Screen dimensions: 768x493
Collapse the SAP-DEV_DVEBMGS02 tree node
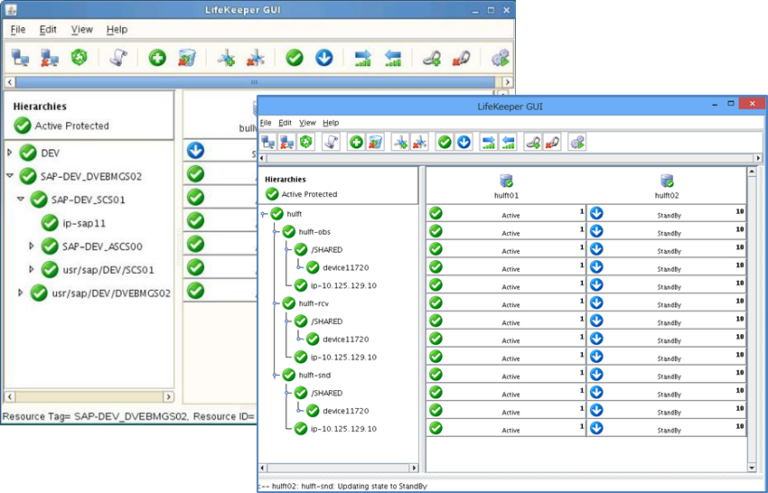tap(10, 176)
